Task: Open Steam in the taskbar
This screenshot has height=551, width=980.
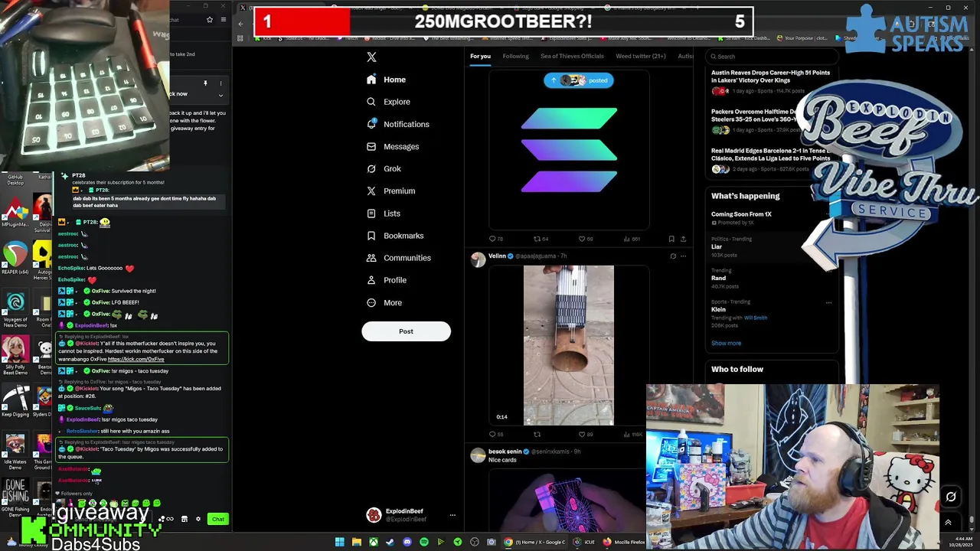Action: click(x=390, y=542)
